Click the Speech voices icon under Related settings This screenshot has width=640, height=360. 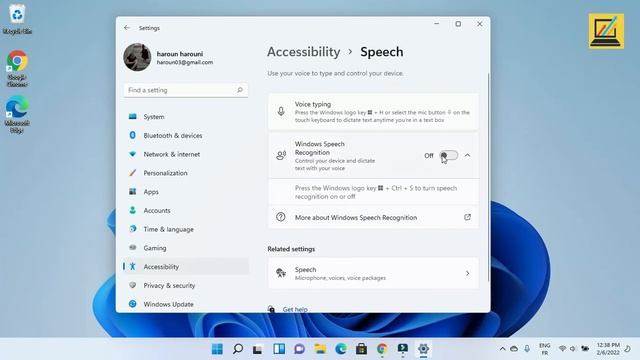(281, 273)
